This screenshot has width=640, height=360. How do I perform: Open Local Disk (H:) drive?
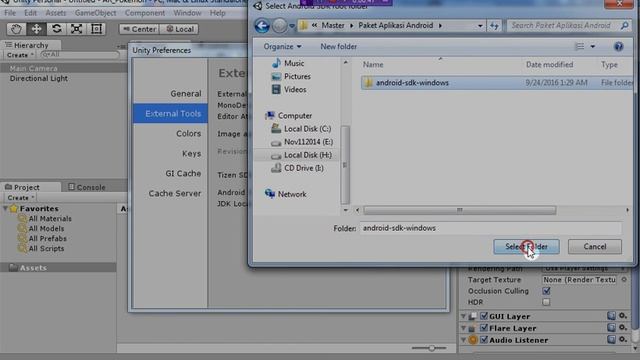308,155
